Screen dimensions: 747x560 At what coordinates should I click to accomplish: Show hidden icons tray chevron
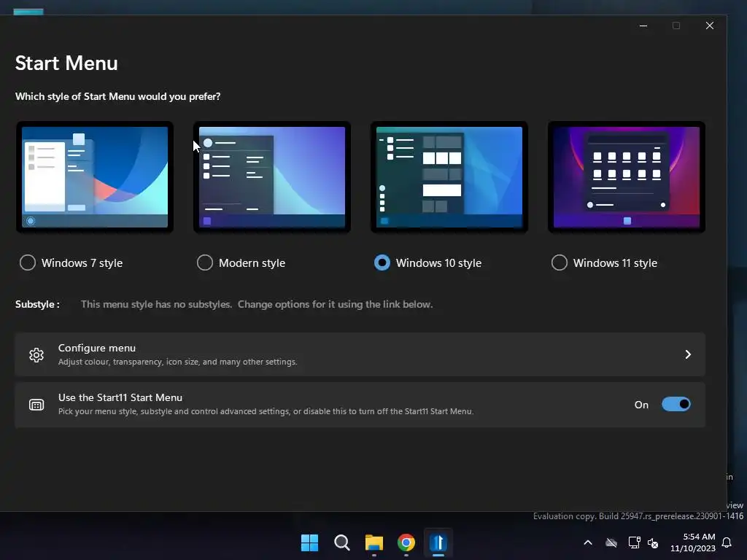tap(588, 542)
